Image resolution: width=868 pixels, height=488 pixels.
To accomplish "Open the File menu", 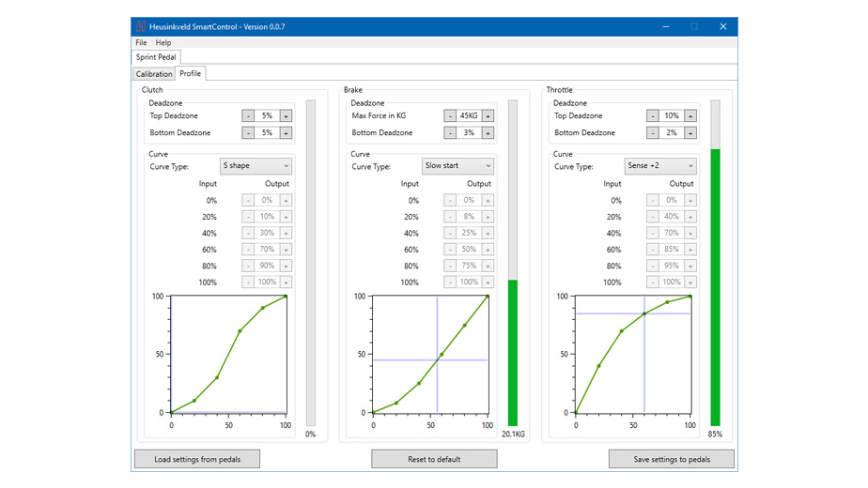I will click(141, 42).
